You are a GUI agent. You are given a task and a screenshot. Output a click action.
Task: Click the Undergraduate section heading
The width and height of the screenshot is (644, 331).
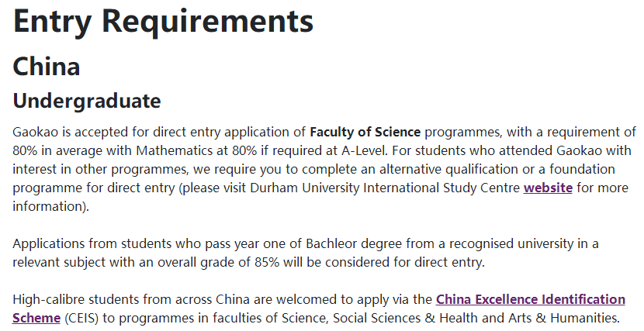87,101
